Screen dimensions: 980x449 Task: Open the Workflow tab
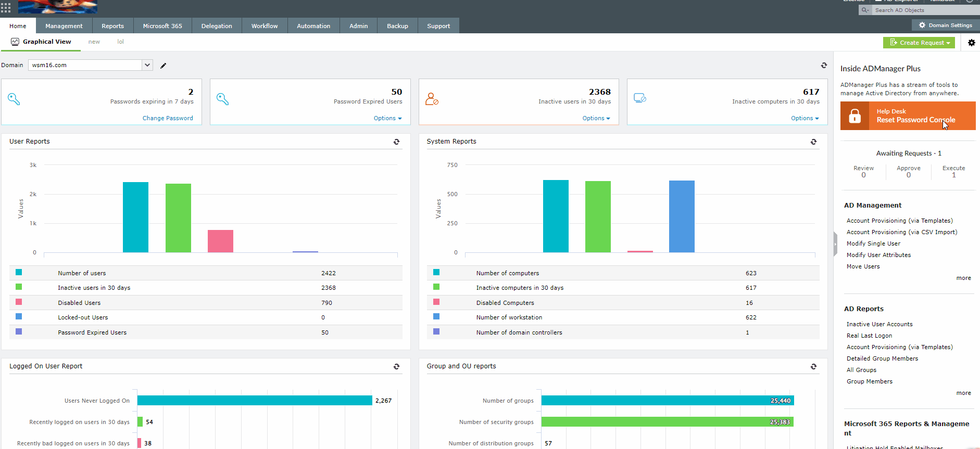click(x=265, y=26)
